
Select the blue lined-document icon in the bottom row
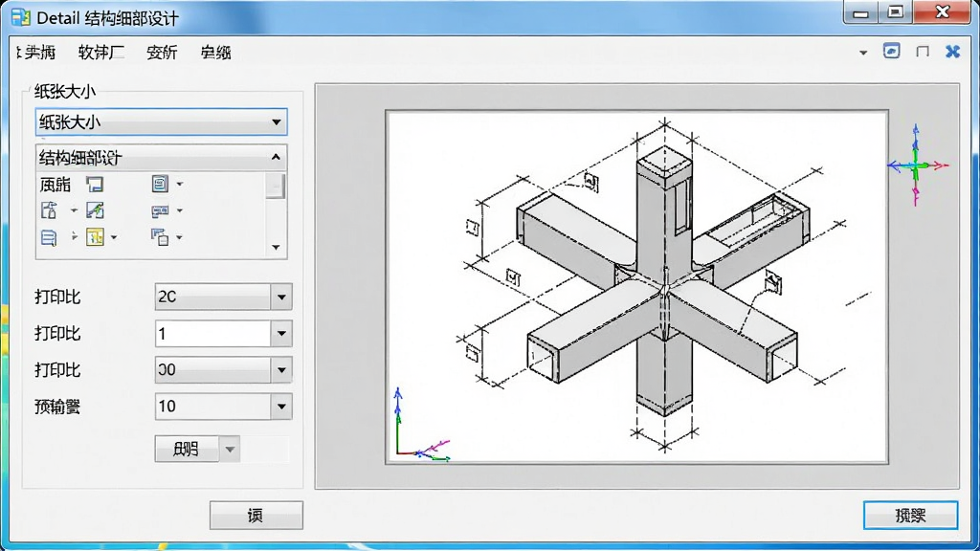(49, 237)
